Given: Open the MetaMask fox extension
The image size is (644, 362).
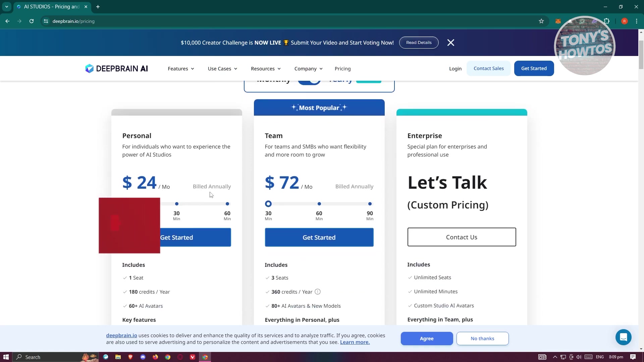Looking at the screenshot, I should [558, 21].
